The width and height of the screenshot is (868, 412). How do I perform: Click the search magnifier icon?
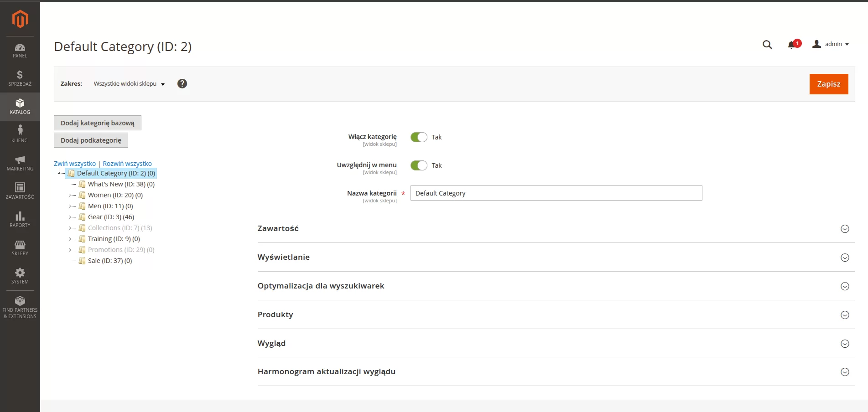[x=767, y=45]
